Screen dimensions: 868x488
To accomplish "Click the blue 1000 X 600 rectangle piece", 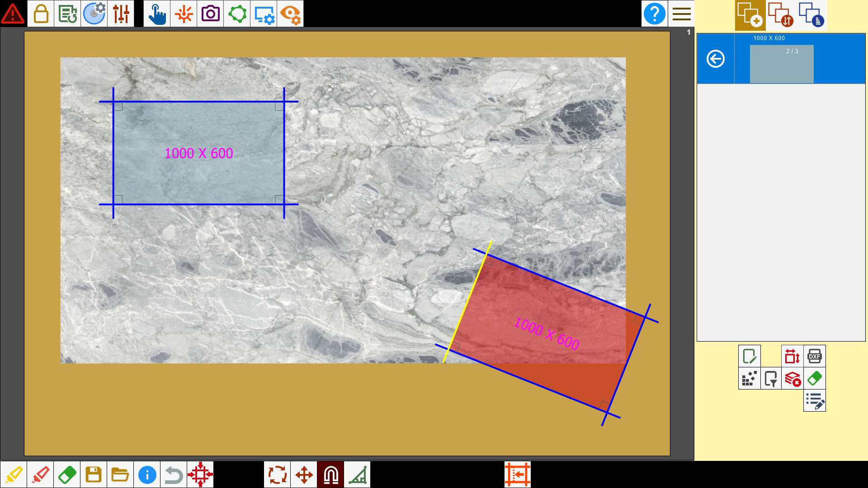I will coord(198,153).
